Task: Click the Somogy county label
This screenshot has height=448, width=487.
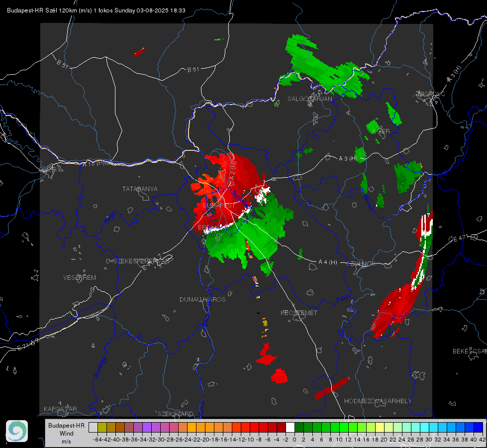Action: pyautogui.click(x=100, y=367)
